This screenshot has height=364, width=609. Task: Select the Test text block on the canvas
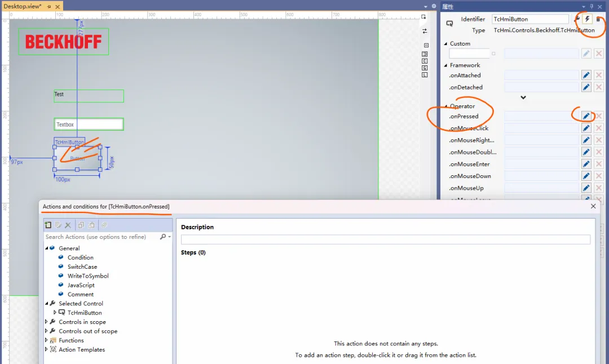click(89, 96)
